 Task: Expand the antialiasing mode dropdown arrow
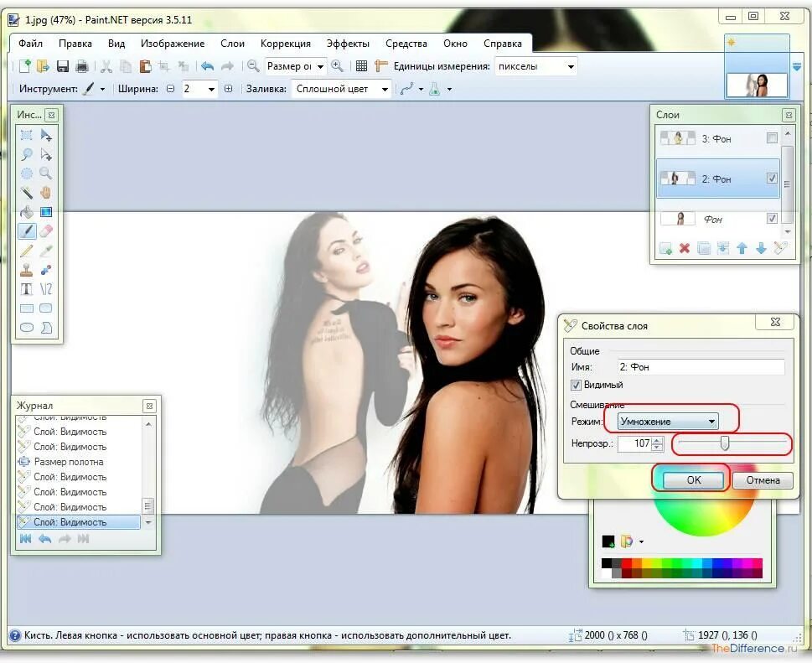421,89
